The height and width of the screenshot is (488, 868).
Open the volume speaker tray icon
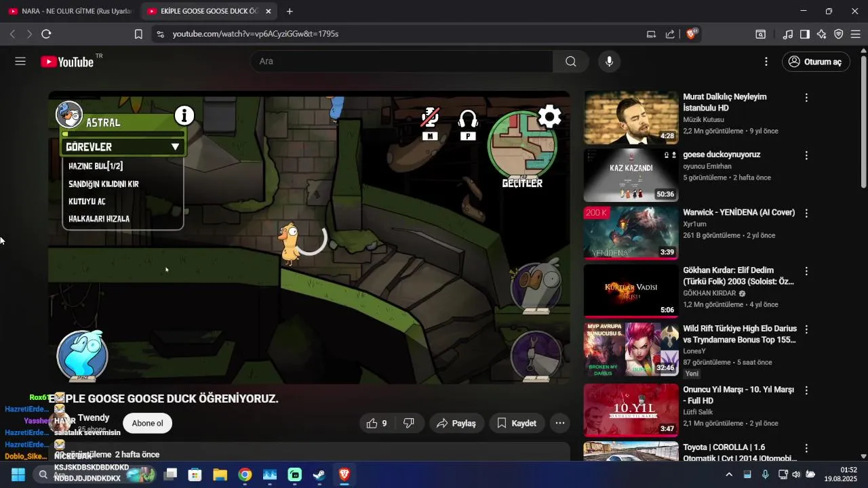point(796,474)
